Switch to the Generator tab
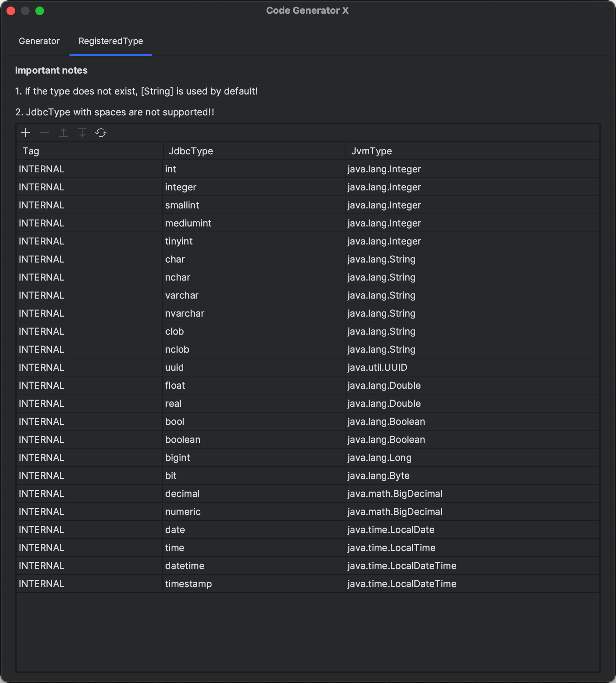The width and height of the screenshot is (616, 683). (39, 41)
